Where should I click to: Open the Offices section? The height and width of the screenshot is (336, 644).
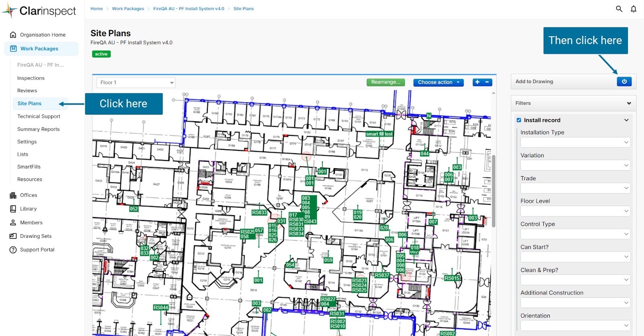pos(29,195)
